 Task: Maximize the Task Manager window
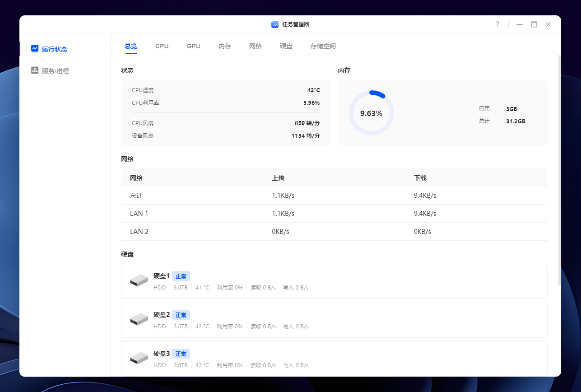(x=534, y=24)
